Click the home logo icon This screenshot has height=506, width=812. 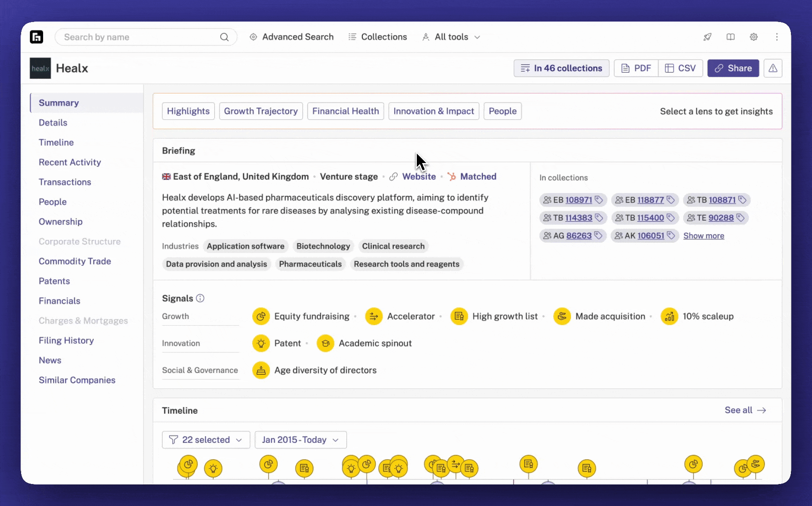tap(37, 37)
